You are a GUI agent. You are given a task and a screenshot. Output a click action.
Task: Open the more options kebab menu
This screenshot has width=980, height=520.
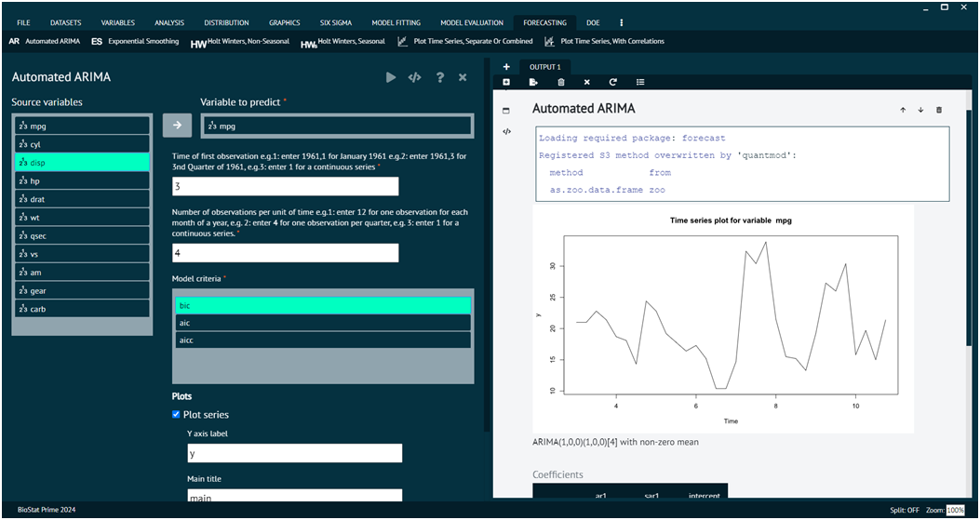[x=622, y=22]
